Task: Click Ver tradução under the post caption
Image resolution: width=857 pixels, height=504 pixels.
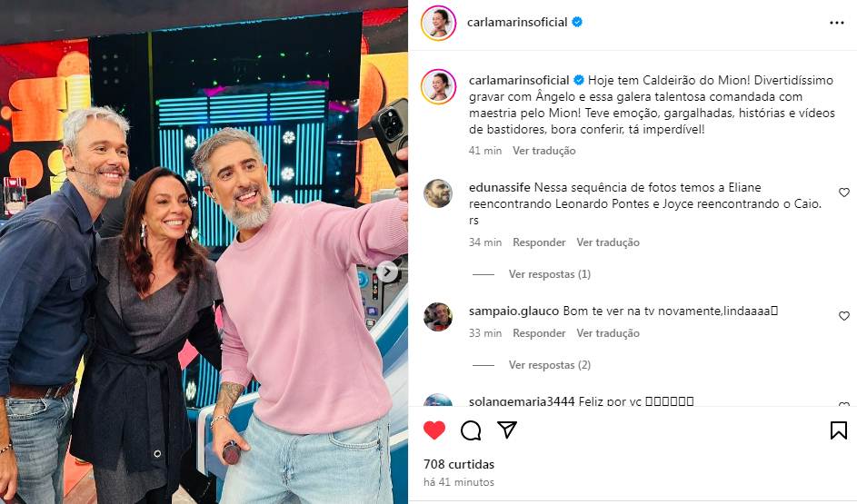Action: [x=543, y=151]
